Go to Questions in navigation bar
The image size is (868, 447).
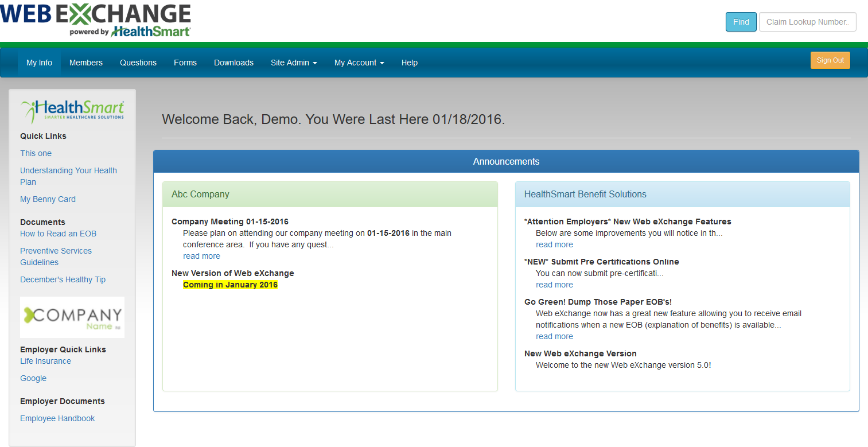(138, 63)
